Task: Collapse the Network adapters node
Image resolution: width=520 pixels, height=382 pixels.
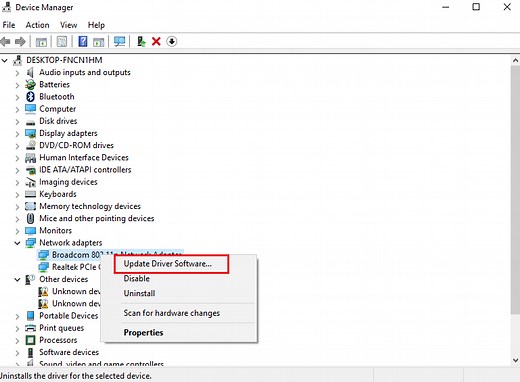Action: click(17, 243)
